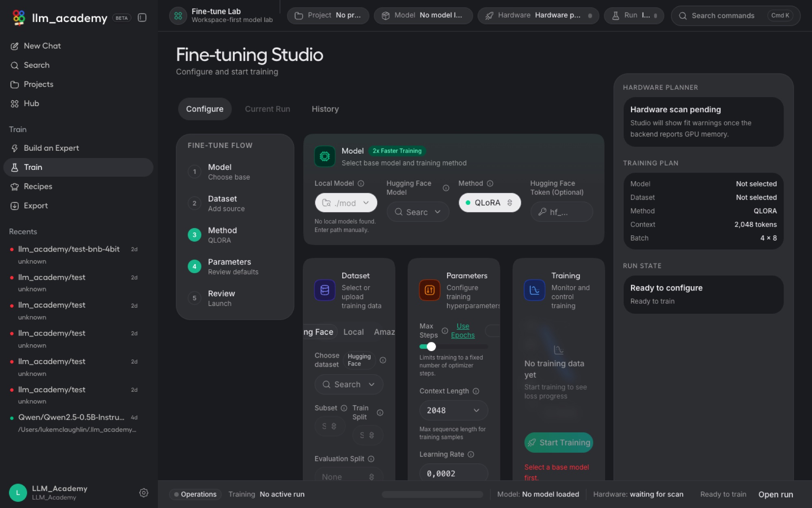Open the Hub from the sidebar
Screen dimensions: 812x508
coord(78,103)
